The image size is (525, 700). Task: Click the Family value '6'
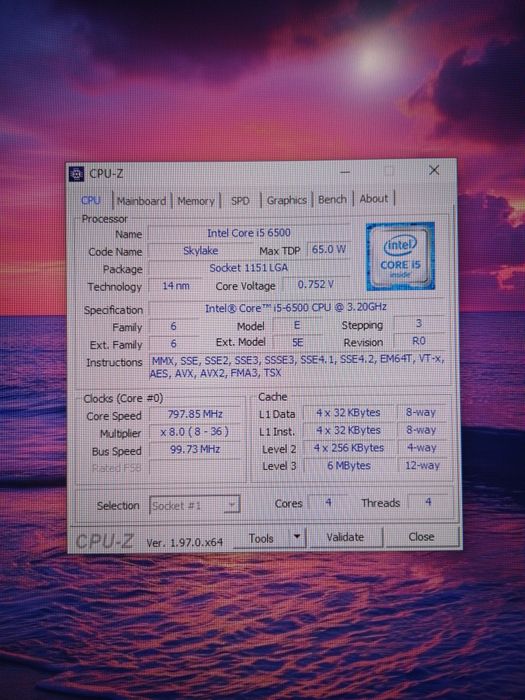coord(173,327)
